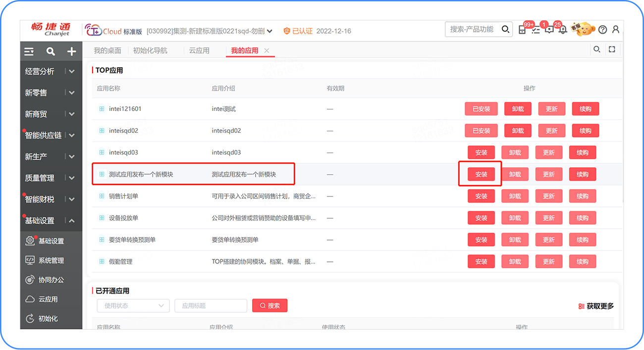Open the 获取更多 link

click(x=596, y=306)
